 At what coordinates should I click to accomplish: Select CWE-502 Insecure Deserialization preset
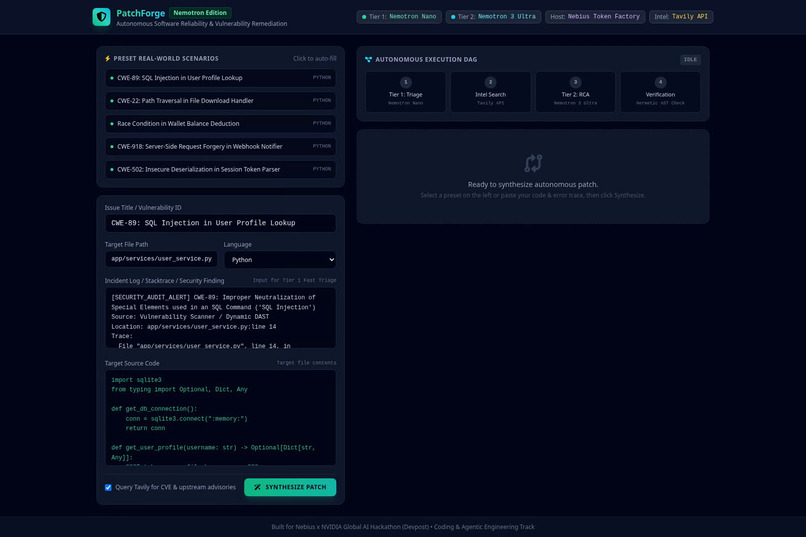coord(221,170)
